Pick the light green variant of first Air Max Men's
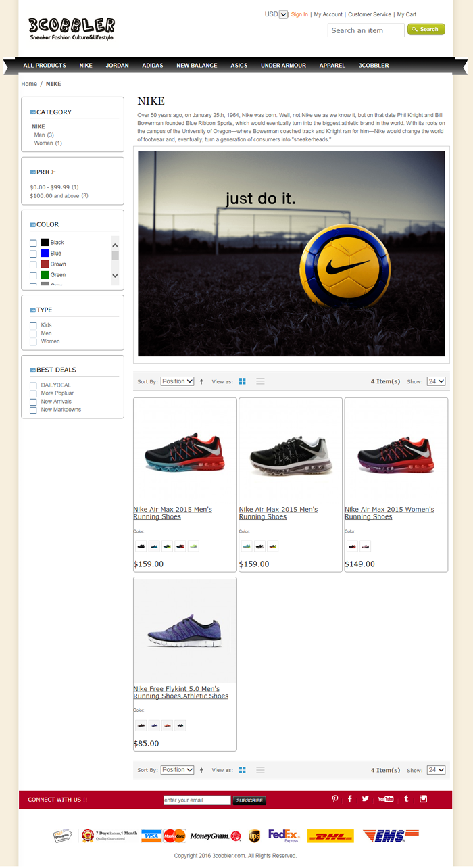 pyautogui.click(x=193, y=546)
